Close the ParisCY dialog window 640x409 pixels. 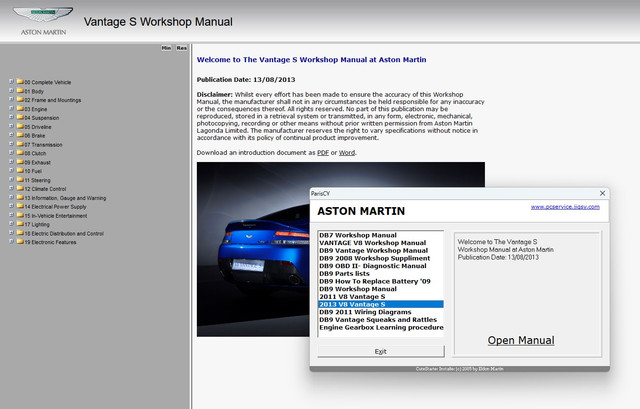(x=602, y=193)
